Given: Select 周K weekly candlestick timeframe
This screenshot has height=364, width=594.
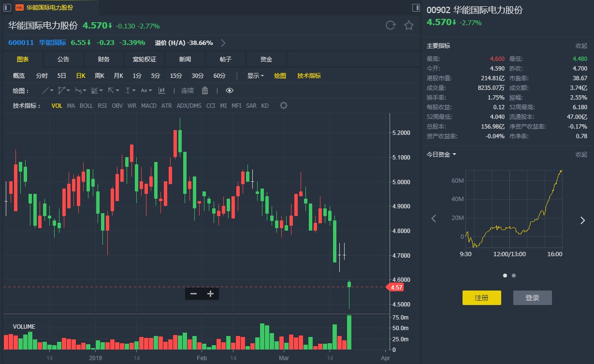Looking at the screenshot, I should pos(100,76).
